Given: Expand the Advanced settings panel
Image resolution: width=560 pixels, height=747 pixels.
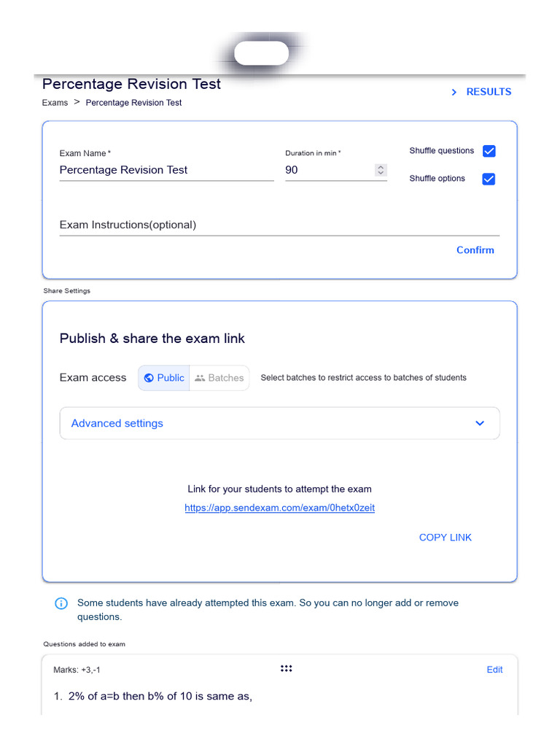Looking at the screenshot, I should (279, 423).
